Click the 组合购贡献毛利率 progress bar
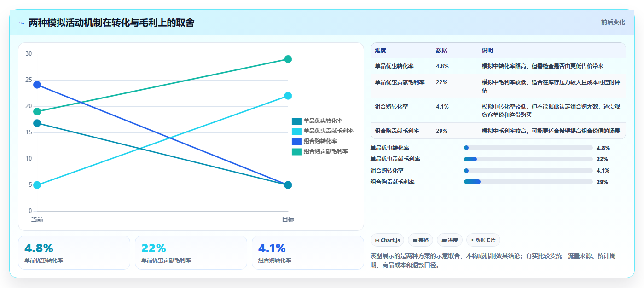This screenshot has height=288, width=644. [528, 182]
